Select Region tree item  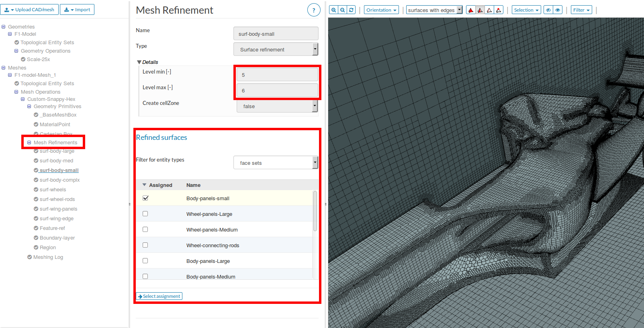48,248
